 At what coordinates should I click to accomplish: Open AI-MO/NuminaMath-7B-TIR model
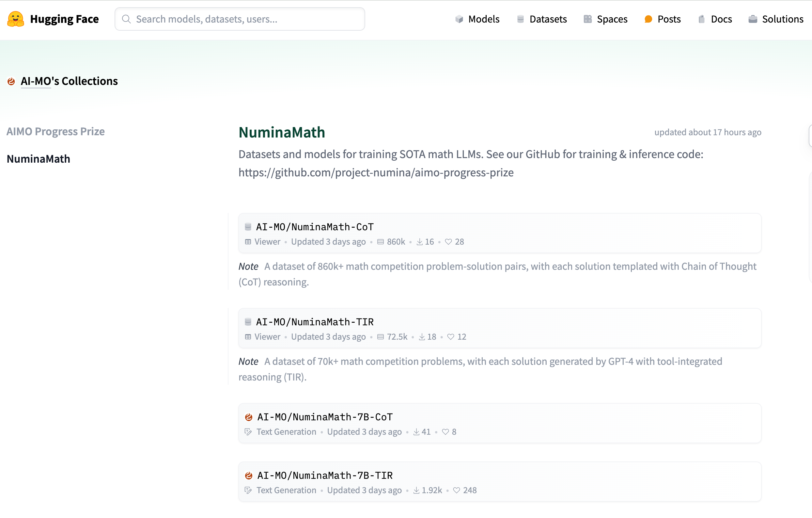coord(325,476)
